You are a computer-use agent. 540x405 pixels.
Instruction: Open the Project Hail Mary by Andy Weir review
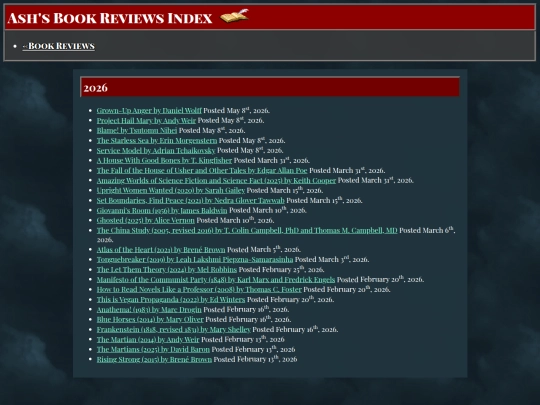146,121
